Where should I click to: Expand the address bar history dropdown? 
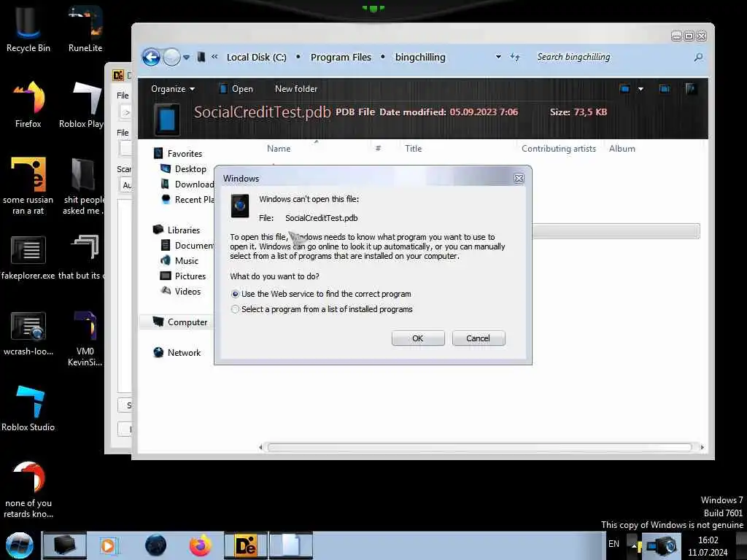[x=498, y=57]
